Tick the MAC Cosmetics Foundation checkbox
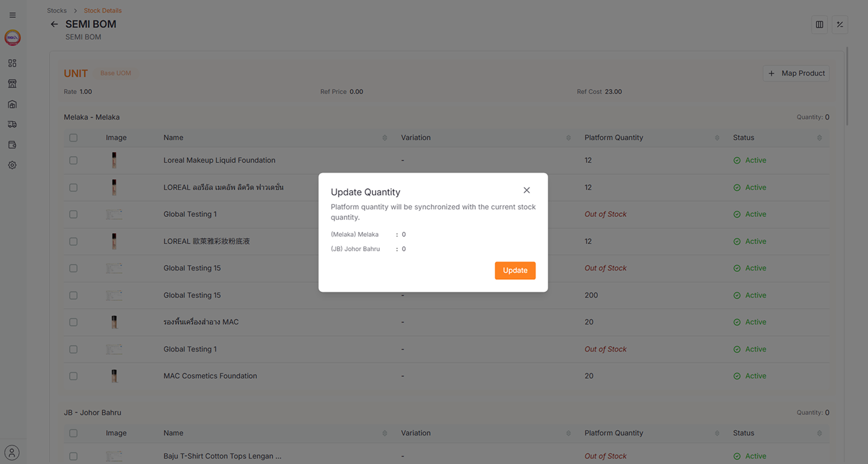 click(x=73, y=375)
